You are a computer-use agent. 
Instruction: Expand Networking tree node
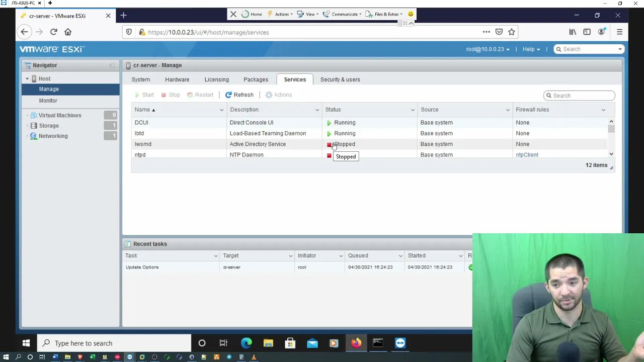tap(28, 136)
